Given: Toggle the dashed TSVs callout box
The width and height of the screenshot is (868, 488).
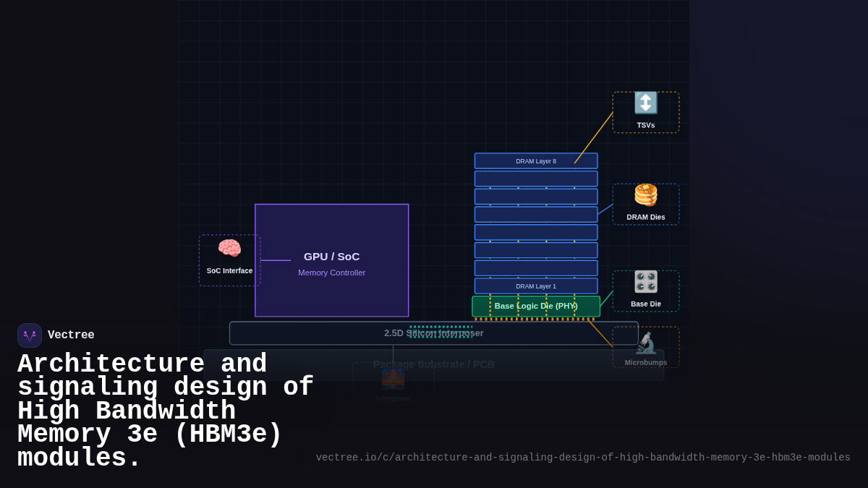Looking at the screenshot, I should point(645,112).
